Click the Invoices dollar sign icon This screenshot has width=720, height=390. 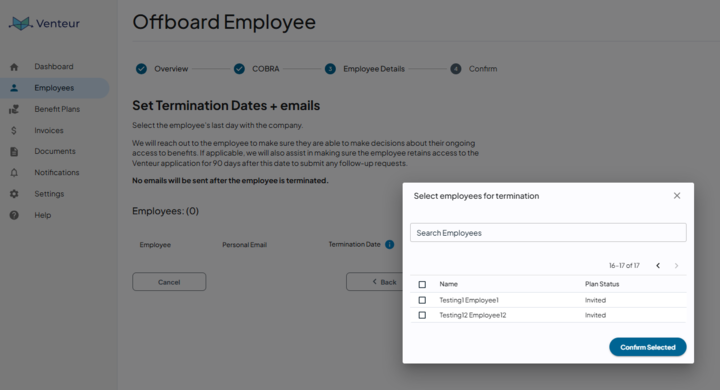click(x=14, y=130)
